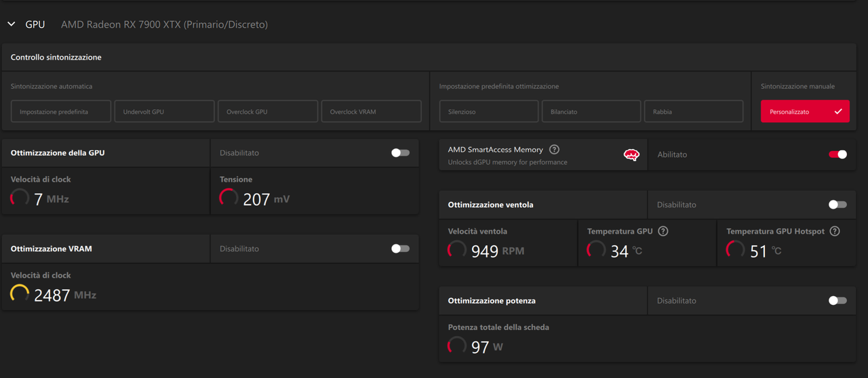Viewport: 868px width, 378px height.
Task: Choose the Bilanciato tuning preset
Action: click(591, 112)
